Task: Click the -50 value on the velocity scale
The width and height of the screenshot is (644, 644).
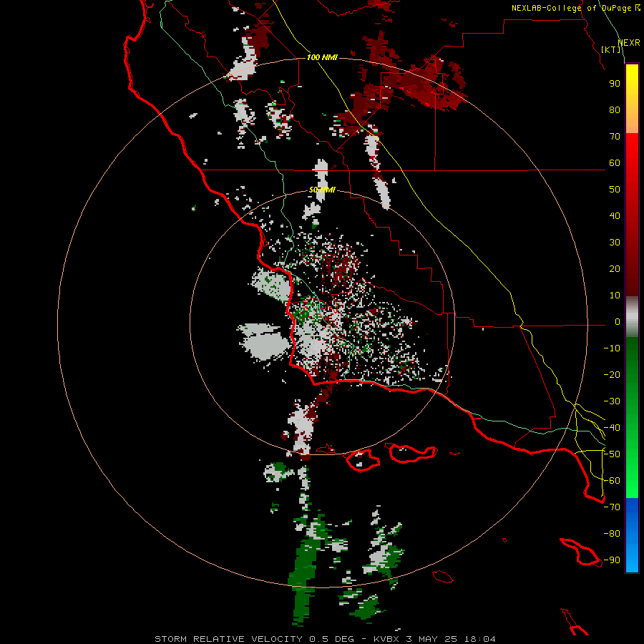Action: [612, 454]
